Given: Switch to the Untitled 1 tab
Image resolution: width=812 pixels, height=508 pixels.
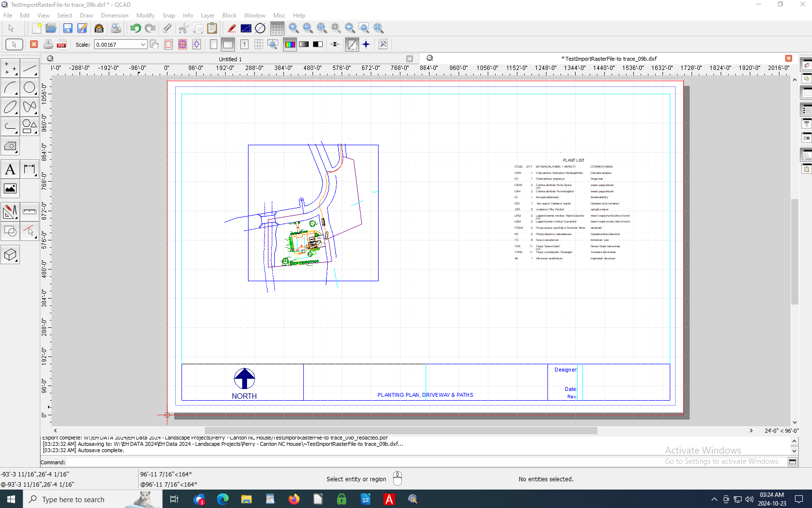Looking at the screenshot, I should [230, 59].
